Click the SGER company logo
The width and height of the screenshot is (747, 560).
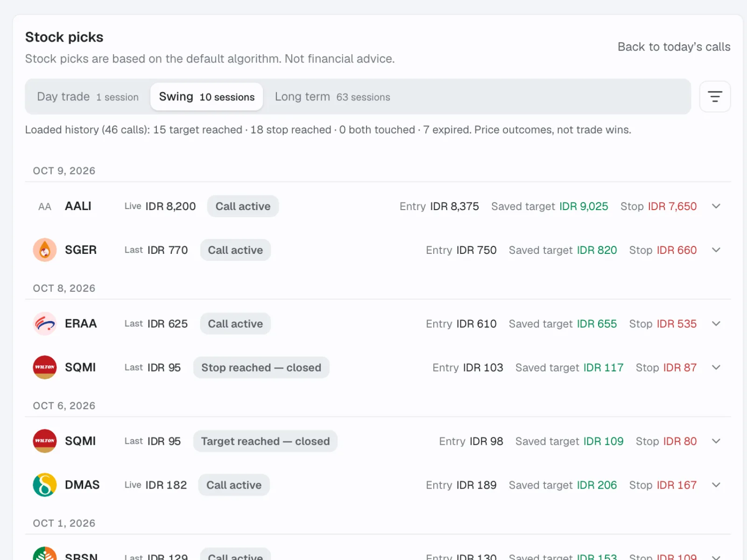(45, 250)
